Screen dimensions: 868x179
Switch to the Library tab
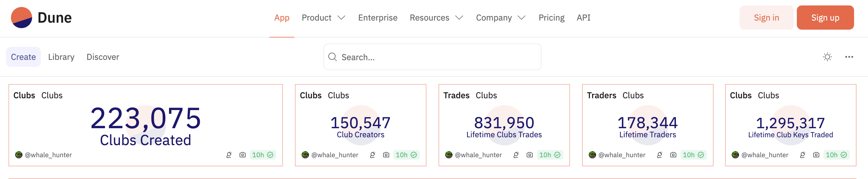point(61,57)
